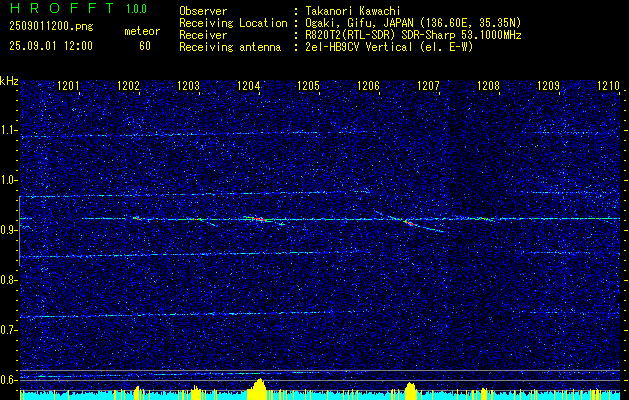Select the filename 2509011200.png
The image size is (629, 400).
[x=51, y=27]
